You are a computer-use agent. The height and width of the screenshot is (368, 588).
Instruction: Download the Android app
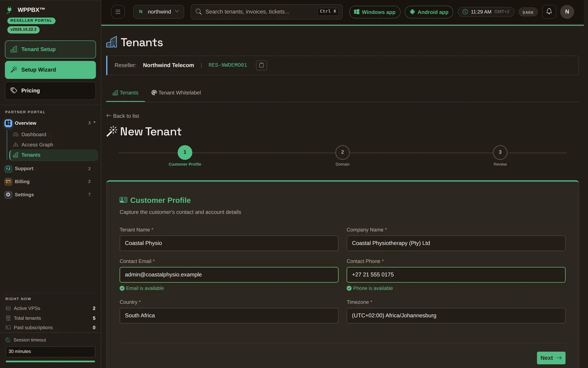tap(429, 12)
